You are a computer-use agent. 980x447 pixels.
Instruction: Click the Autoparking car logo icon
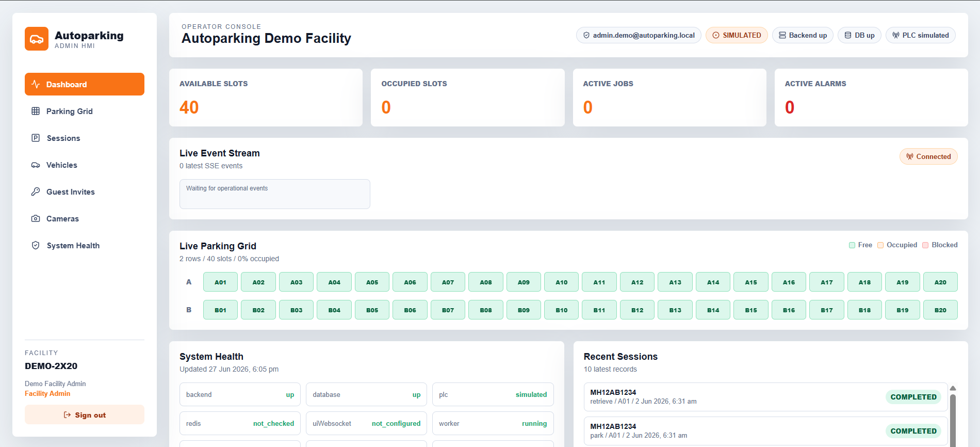(37, 39)
